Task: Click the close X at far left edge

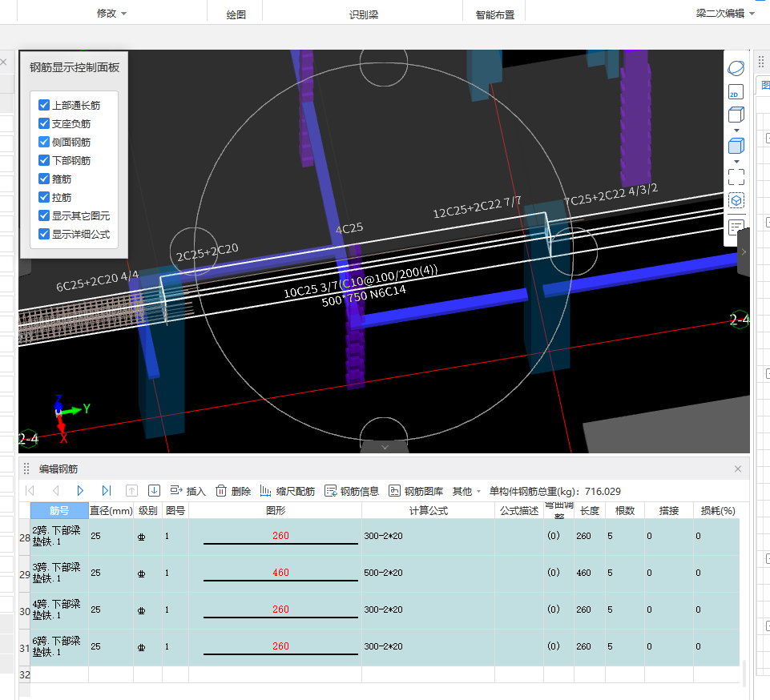Action: pyautogui.click(x=3, y=62)
